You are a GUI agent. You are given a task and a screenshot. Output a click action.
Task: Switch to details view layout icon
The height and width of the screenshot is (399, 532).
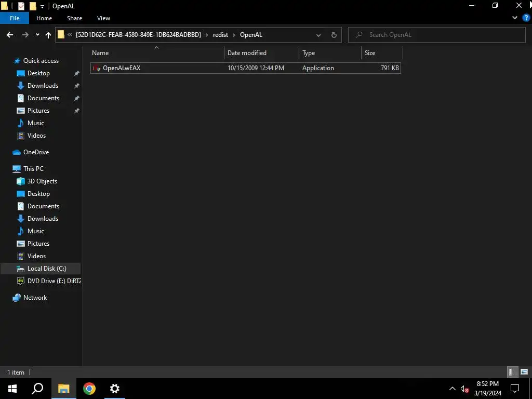click(511, 372)
